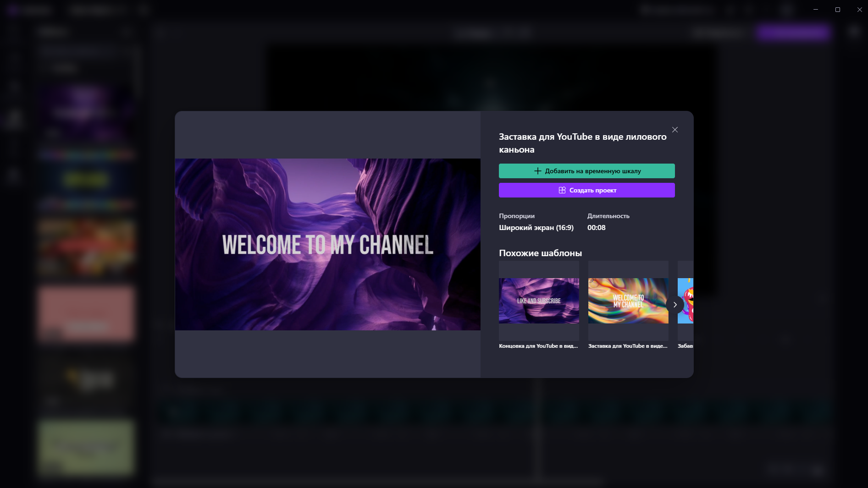
Task: Click the '00:08' duration value
Action: pos(597,228)
